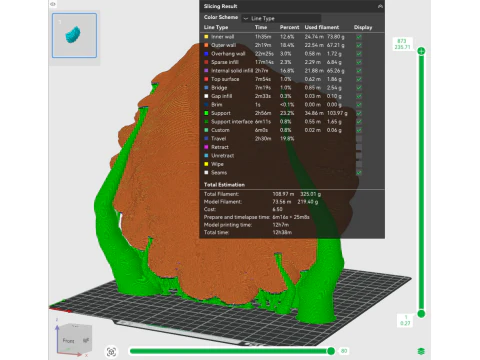
Task: Toggle Inner wall display checkbox
Action: (x=359, y=37)
